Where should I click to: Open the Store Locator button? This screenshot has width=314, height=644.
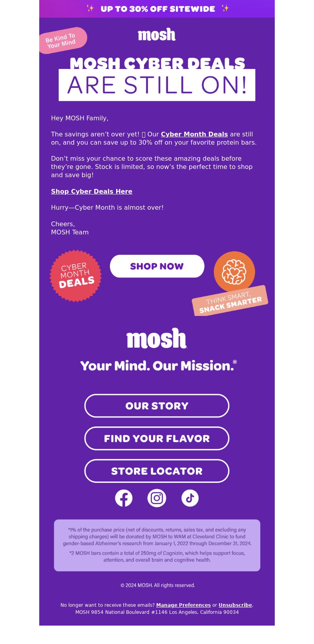point(157,471)
